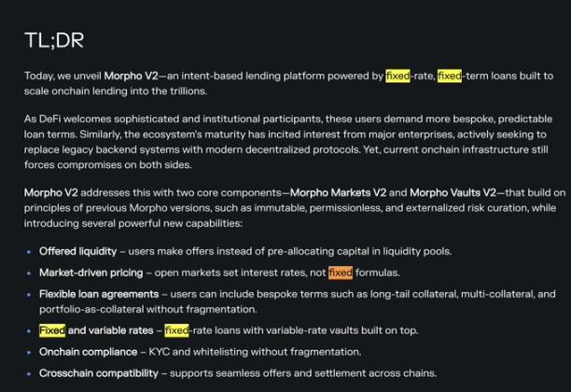571x392 pixels.
Task: Click the highlighted 'fixed' in '-rate loans with variable-rate vaults'
Action: pyautogui.click(x=176, y=330)
